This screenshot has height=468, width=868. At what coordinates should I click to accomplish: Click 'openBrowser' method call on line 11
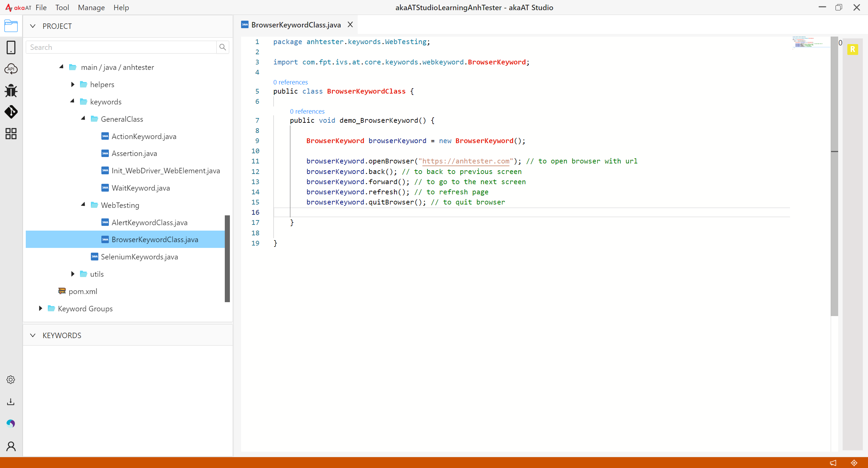391,161
